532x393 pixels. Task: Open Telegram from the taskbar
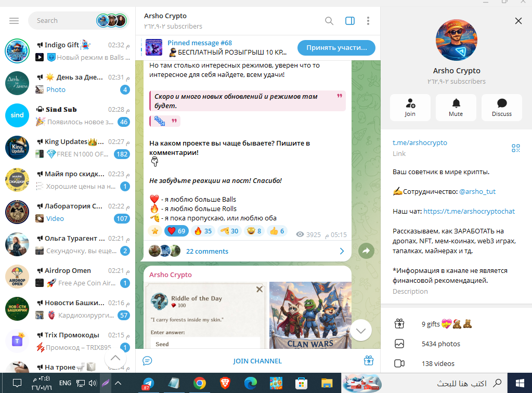click(148, 383)
